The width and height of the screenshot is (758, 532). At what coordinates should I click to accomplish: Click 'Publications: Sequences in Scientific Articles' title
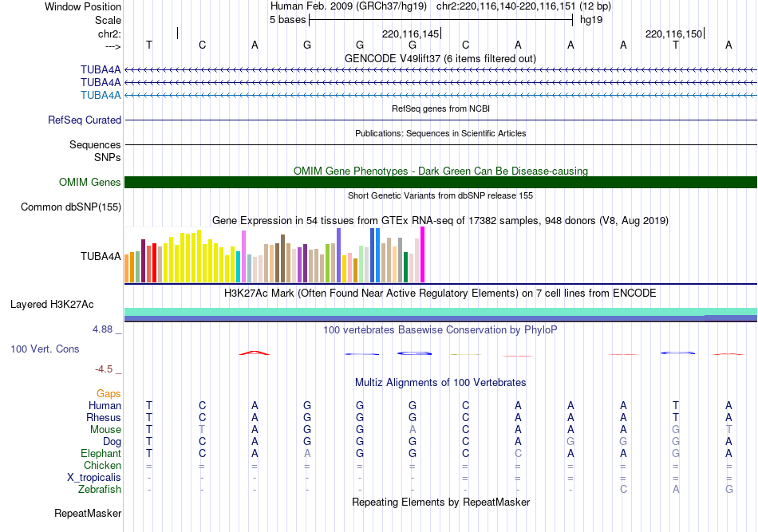pyautogui.click(x=440, y=133)
